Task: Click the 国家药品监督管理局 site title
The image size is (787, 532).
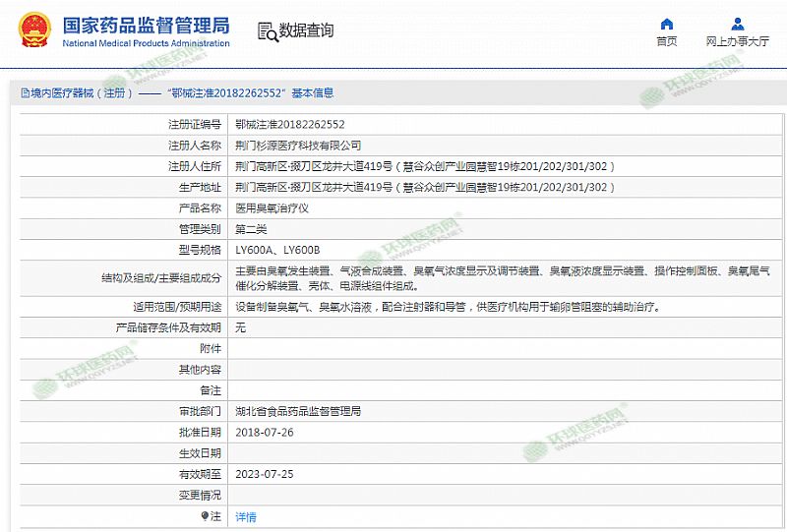Action: tap(146, 25)
